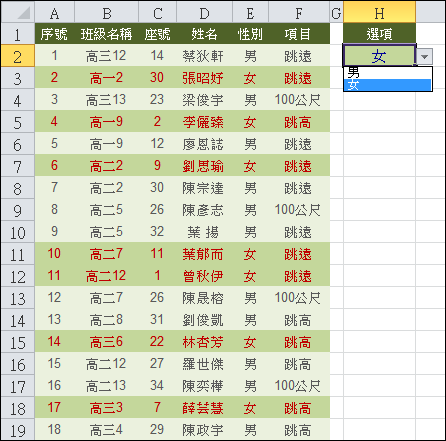Viewport: 446px width, 441px height.
Task: Click sequence number 17 cell
Action: (54, 408)
